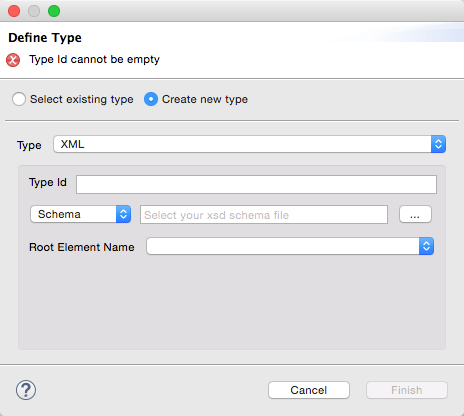Viewport: 464px width, 416px height.
Task: Expand the Root Element Name combo box
Action: click(x=290, y=246)
